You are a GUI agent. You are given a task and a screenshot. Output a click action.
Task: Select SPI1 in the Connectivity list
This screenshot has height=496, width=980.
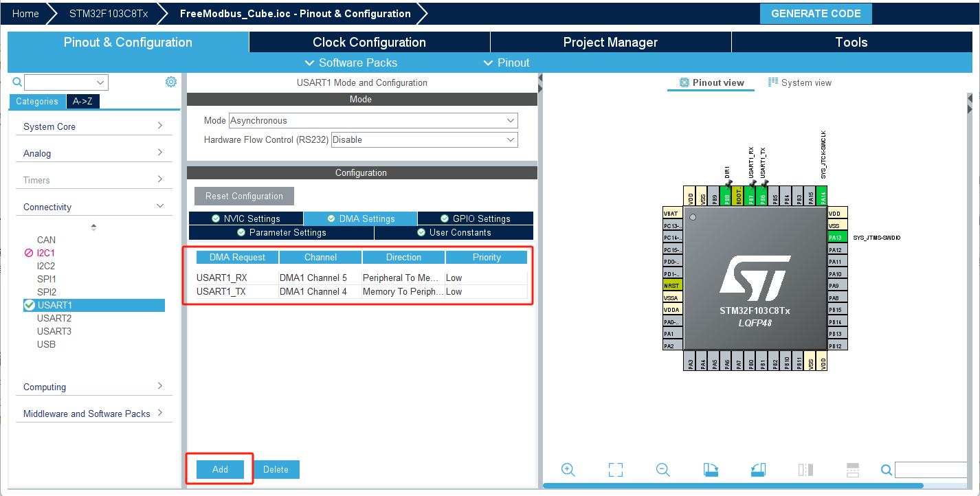[46, 279]
